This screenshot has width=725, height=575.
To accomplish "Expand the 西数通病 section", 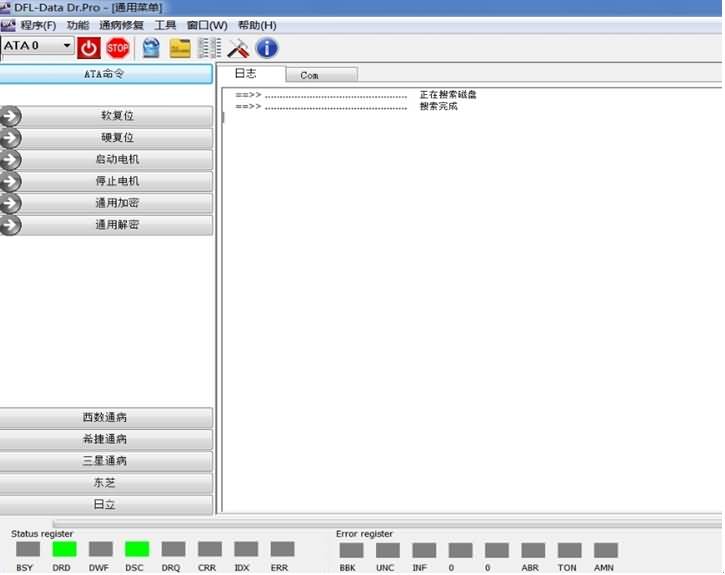I will click(106, 418).
